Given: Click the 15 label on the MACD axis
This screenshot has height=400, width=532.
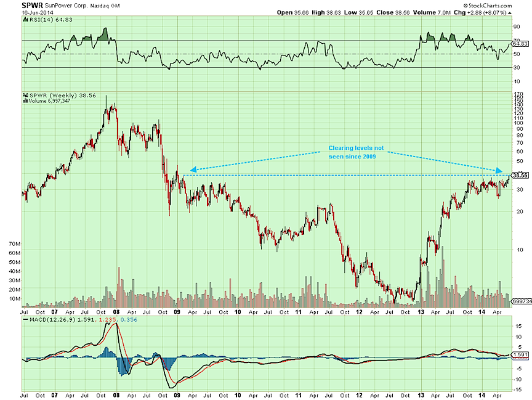Looking at the screenshot, I should pyautogui.click(x=518, y=326).
